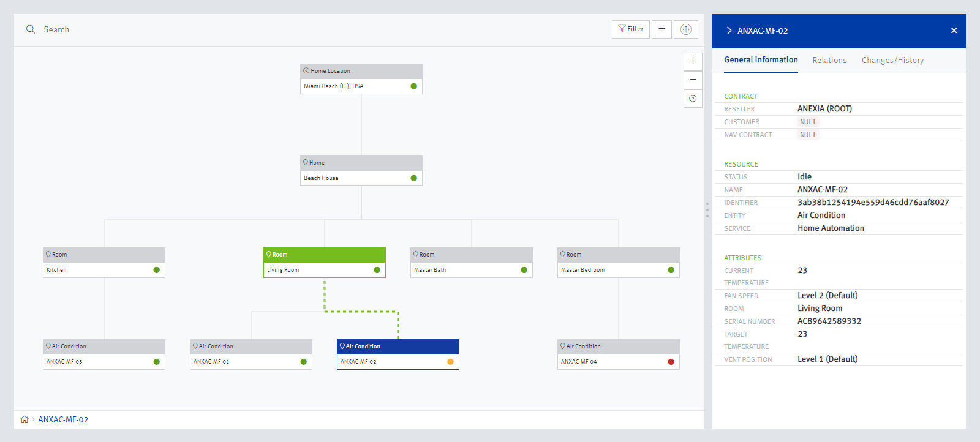Click the green status dot on Master Bath
The height and width of the screenshot is (442, 980).
pos(524,270)
